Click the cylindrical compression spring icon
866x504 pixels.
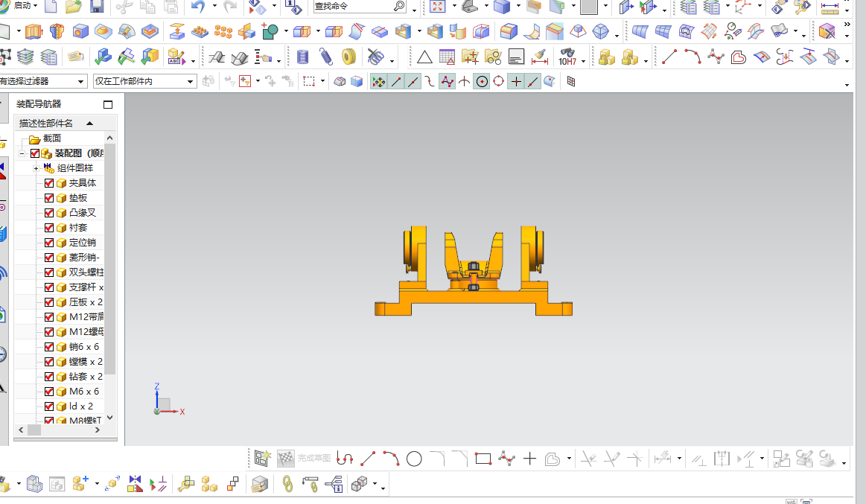pyautogui.click(x=302, y=57)
